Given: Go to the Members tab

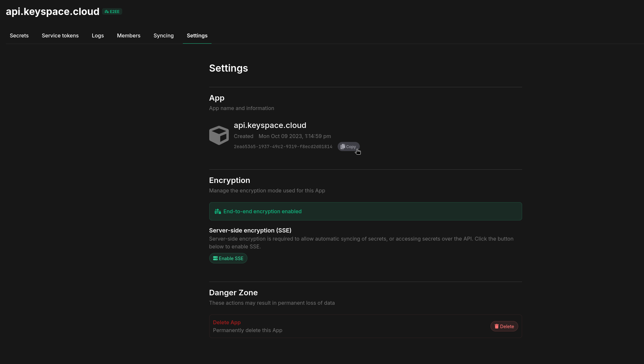Looking at the screenshot, I should point(128,36).
